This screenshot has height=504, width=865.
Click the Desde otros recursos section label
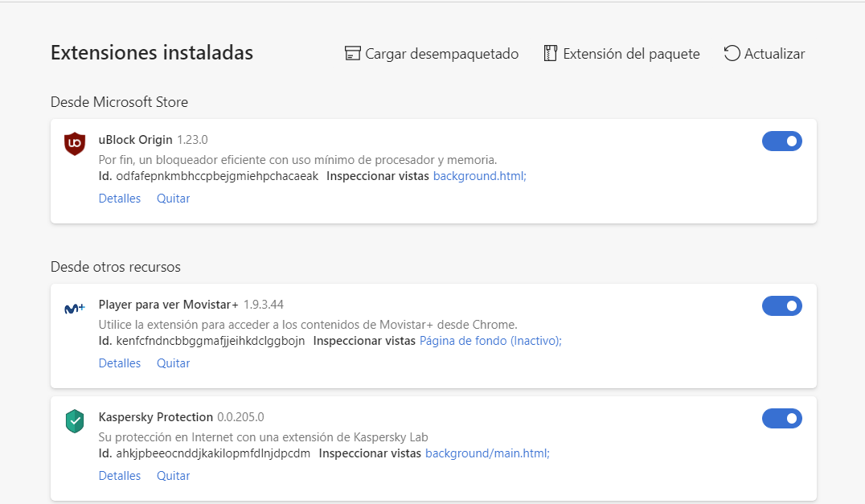(x=115, y=267)
